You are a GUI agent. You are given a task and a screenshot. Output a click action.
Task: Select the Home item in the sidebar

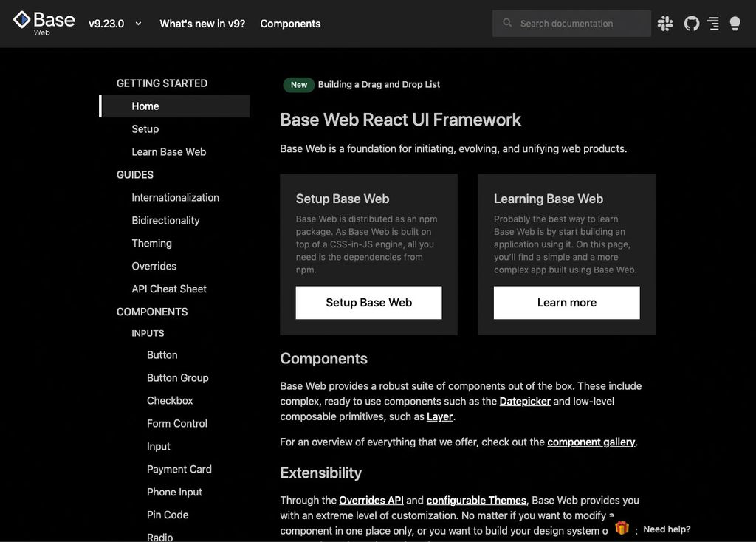145,106
